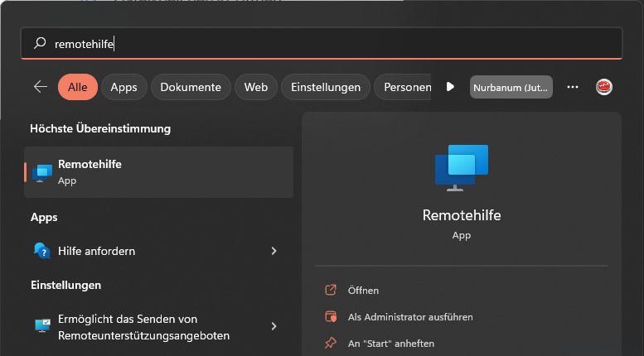Switch to the Apps filter tab
Image resolution: width=644 pixels, height=356 pixels.
[x=123, y=87]
